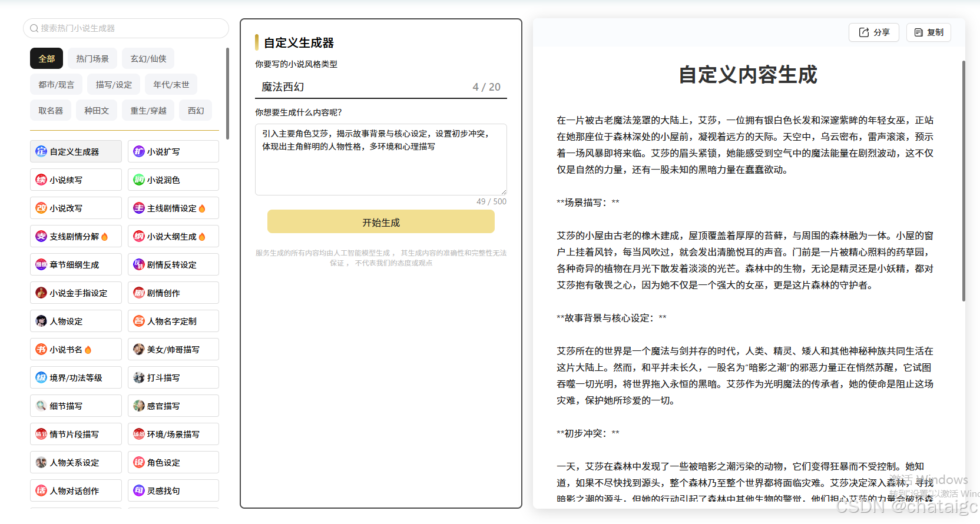
Task: Click the generated content panel scrollbar
Action: (x=964, y=180)
